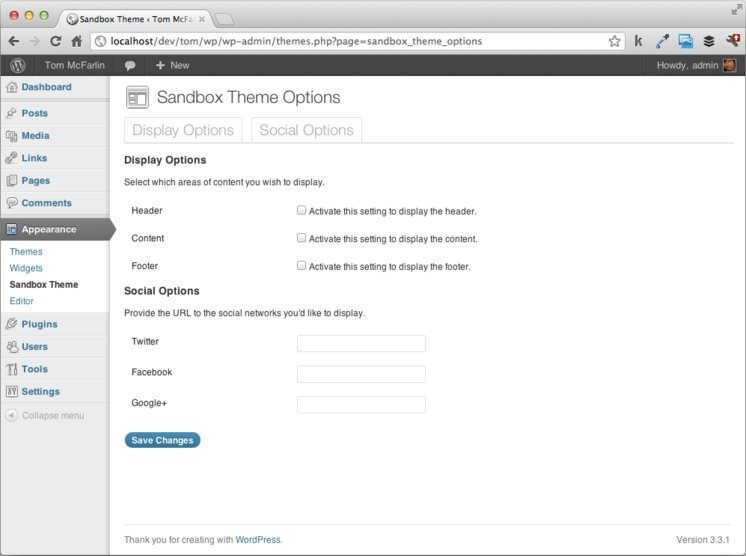This screenshot has width=746, height=556.
Task: Click the picture extension icon in toolbar
Action: [x=686, y=41]
